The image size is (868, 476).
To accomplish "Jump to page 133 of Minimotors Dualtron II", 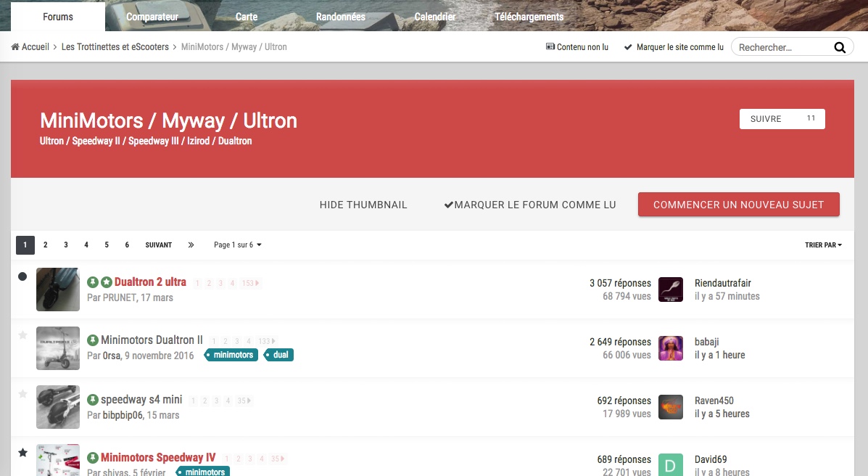I will 267,341.
